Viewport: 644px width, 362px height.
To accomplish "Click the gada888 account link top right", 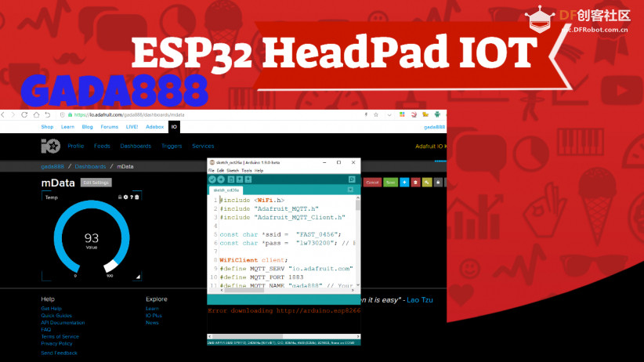I will 435,128.
